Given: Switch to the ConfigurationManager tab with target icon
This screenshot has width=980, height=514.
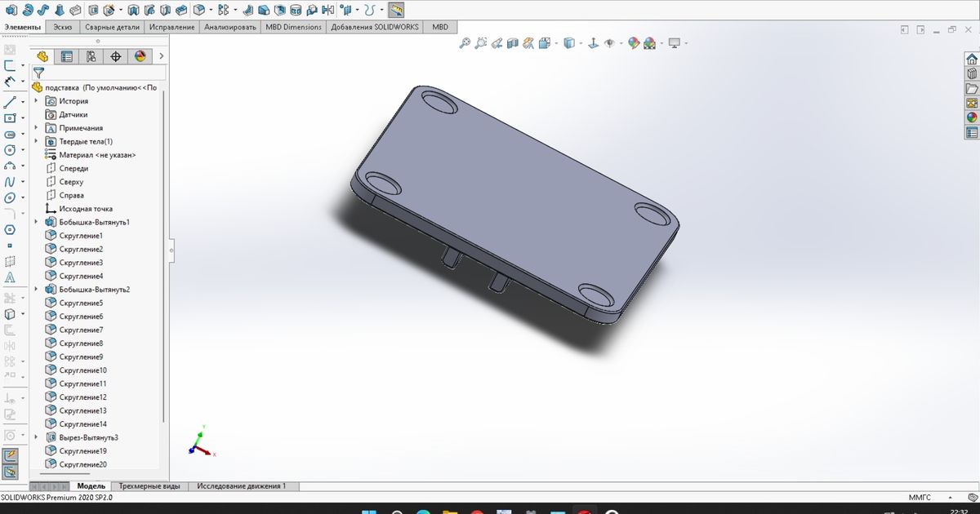Looking at the screenshot, I should pos(117,56).
